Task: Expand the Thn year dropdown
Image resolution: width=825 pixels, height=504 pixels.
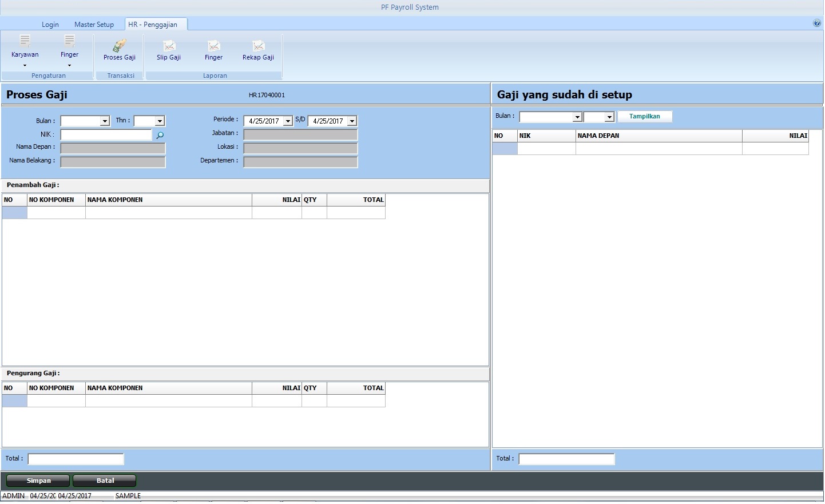Action: pyautogui.click(x=160, y=121)
